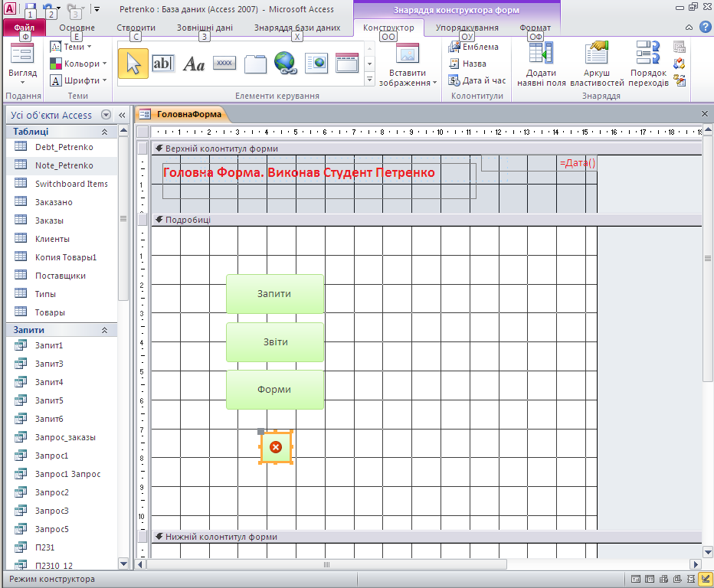The height and width of the screenshot is (588, 714).
Task: Select the Поставщики table
Action: [x=62, y=276]
